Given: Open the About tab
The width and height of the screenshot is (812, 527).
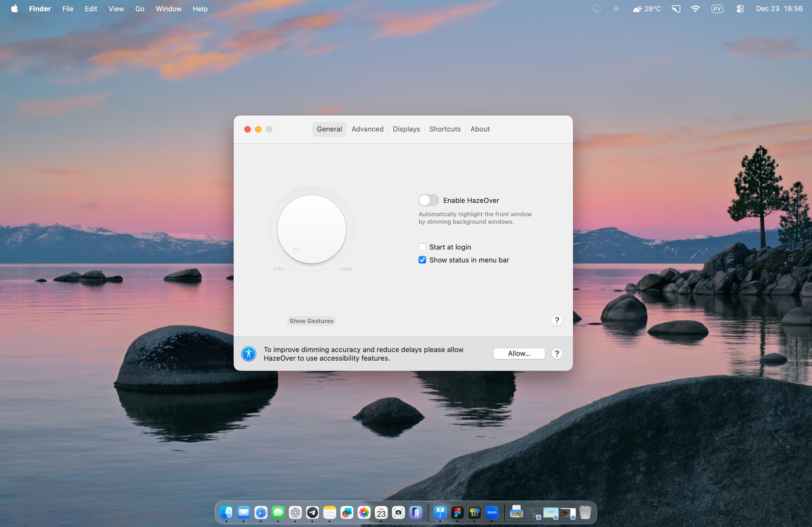Looking at the screenshot, I should (x=480, y=129).
